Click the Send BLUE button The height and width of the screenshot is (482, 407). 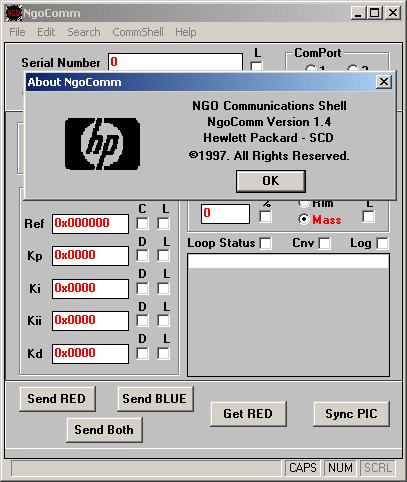tap(155, 399)
